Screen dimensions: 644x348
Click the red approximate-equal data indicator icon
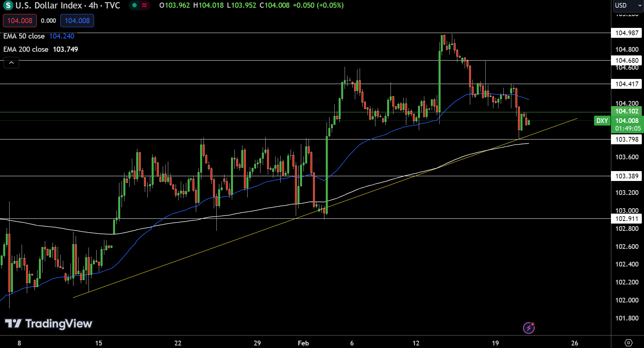click(x=145, y=6)
